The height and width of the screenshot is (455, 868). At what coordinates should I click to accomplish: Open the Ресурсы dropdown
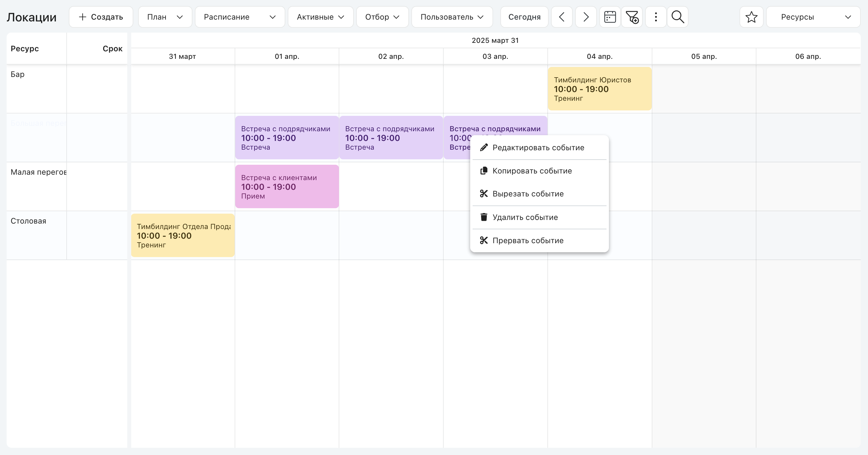[x=813, y=17]
